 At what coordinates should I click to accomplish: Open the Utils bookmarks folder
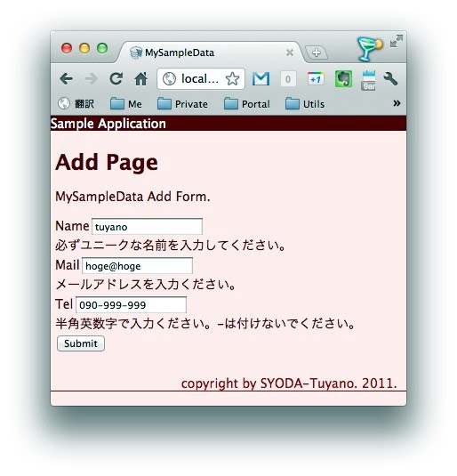pyautogui.click(x=305, y=104)
